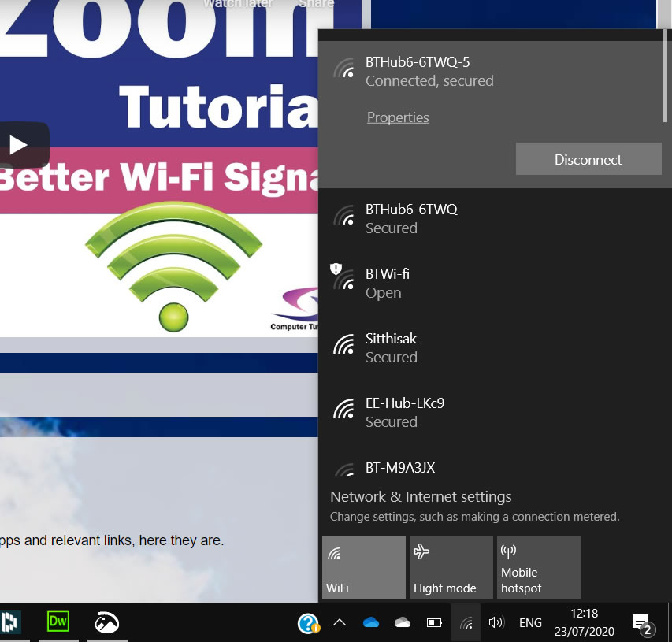This screenshot has height=642, width=672.
Task: Click the Sitthisak network signal icon
Action: click(x=344, y=344)
